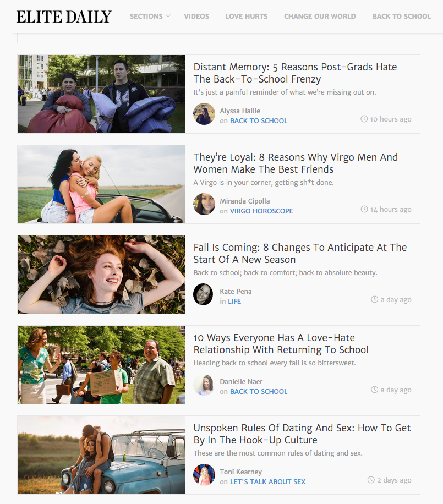This screenshot has height=504, width=443.
Task: Expand the Sections dropdown menu
Action: pos(150,17)
